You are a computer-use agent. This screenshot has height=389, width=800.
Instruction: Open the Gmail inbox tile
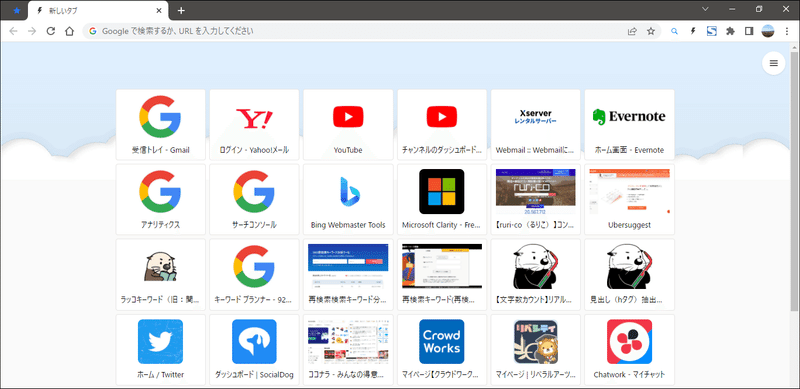pyautogui.click(x=160, y=125)
